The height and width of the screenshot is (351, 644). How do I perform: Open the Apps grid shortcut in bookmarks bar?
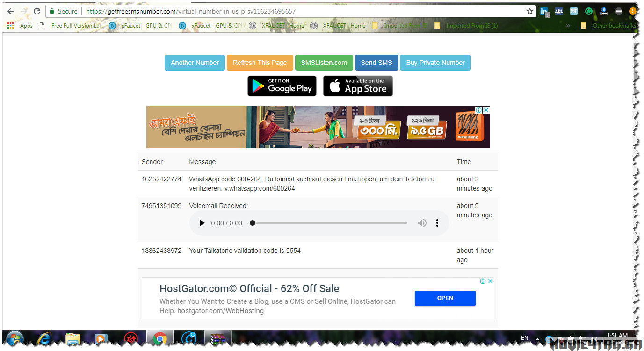click(x=20, y=26)
